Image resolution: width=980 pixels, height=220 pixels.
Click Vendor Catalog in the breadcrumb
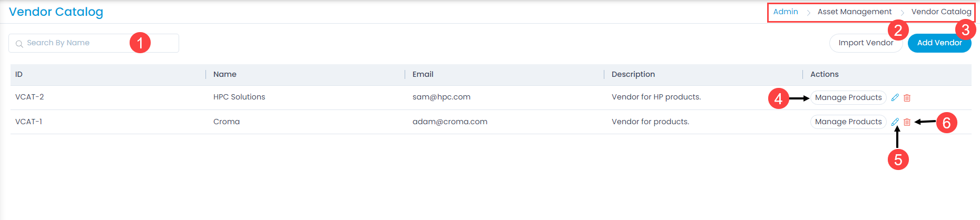click(941, 12)
